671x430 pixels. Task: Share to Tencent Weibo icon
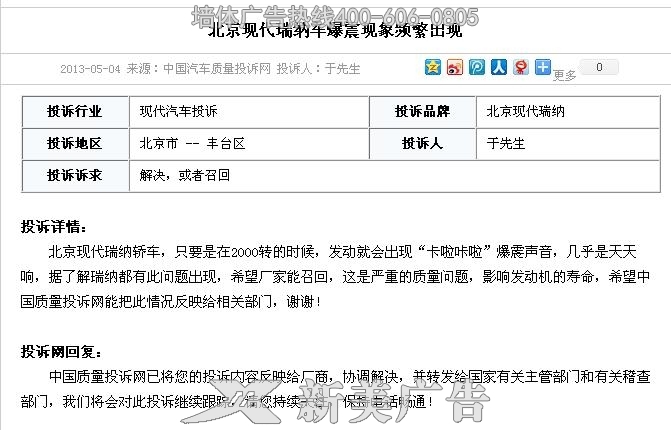click(477, 67)
